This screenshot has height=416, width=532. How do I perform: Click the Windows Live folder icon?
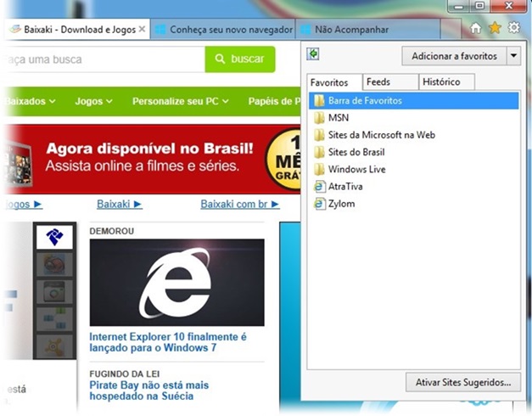(319, 169)
